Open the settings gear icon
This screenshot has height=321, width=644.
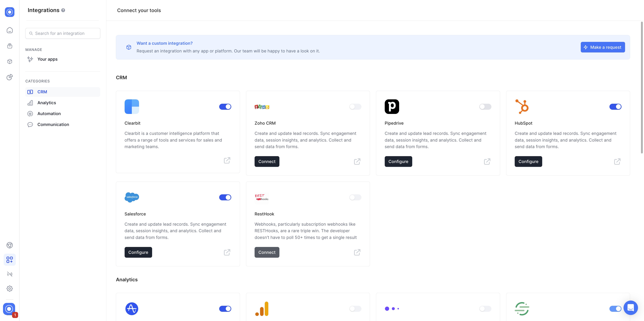[x=10, y=288]
